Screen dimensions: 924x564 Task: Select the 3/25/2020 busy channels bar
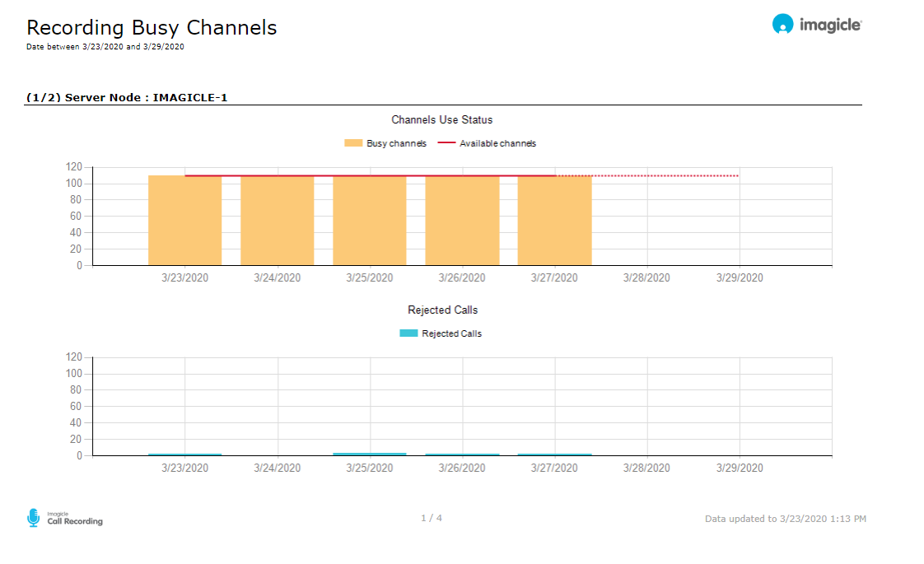click(x=370, y=221)
